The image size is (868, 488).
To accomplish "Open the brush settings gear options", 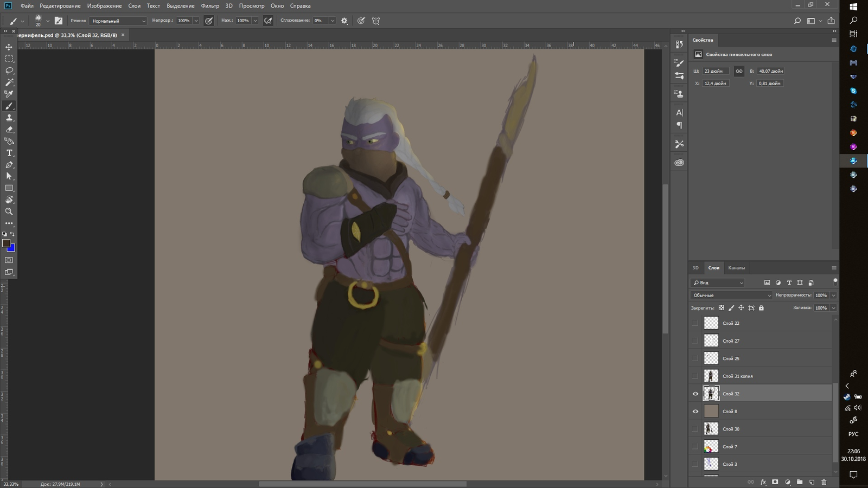I will [344, 21].
